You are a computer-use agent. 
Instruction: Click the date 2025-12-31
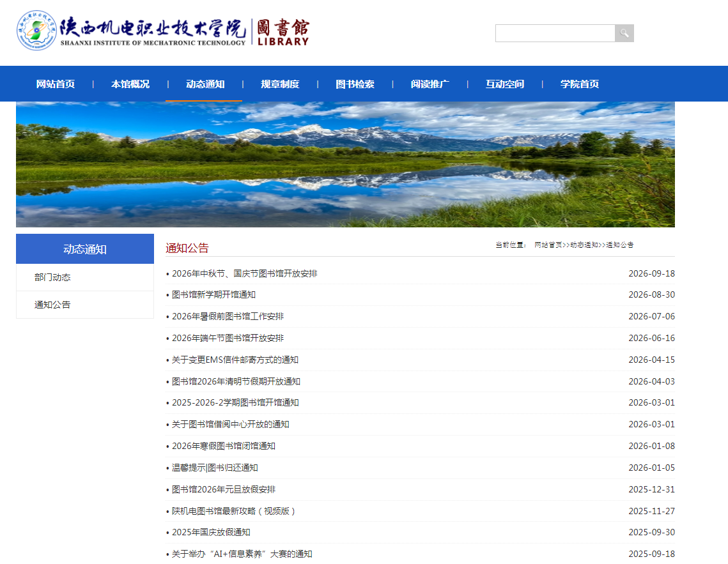click(x=651, y=489)
